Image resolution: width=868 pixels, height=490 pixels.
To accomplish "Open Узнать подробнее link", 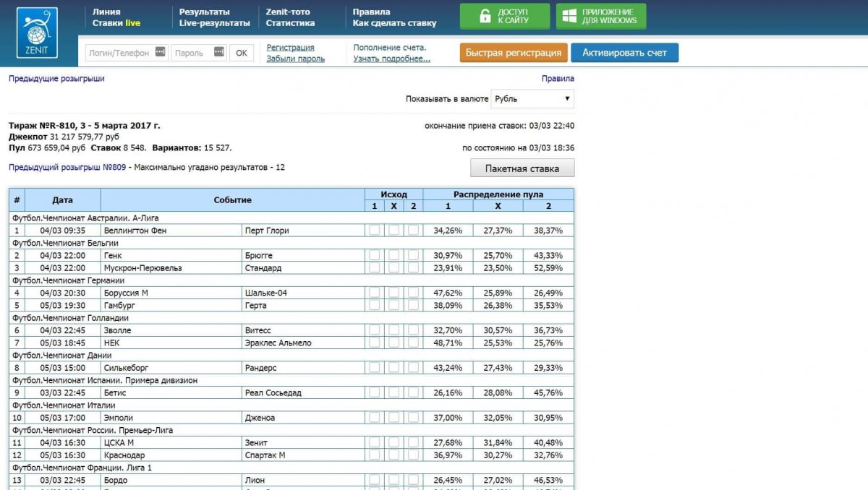I will click(x=392, y=59).
